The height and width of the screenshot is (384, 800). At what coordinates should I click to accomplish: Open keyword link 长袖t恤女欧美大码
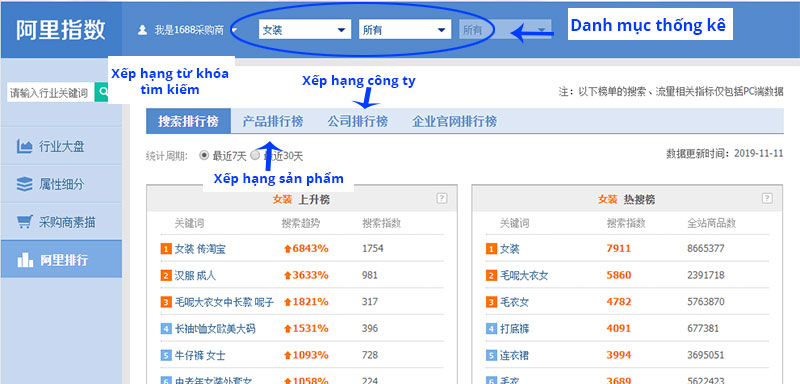click(215, 328)
